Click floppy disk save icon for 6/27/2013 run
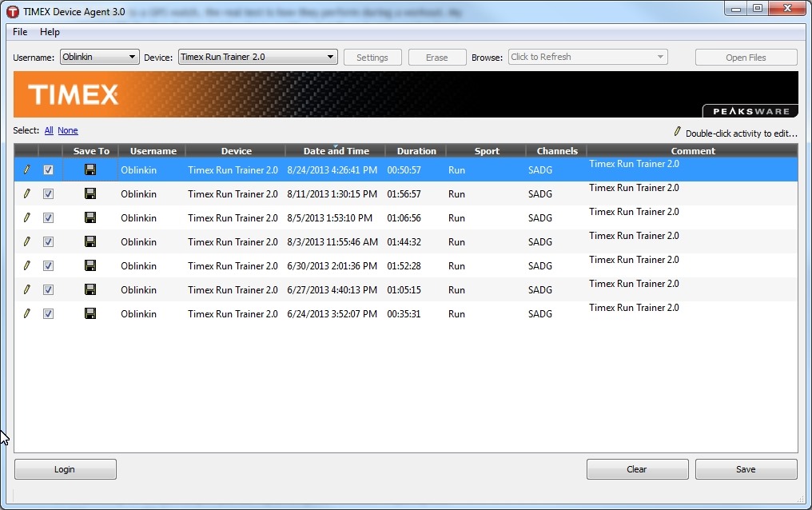812x510 pixels. pos(90,289)
